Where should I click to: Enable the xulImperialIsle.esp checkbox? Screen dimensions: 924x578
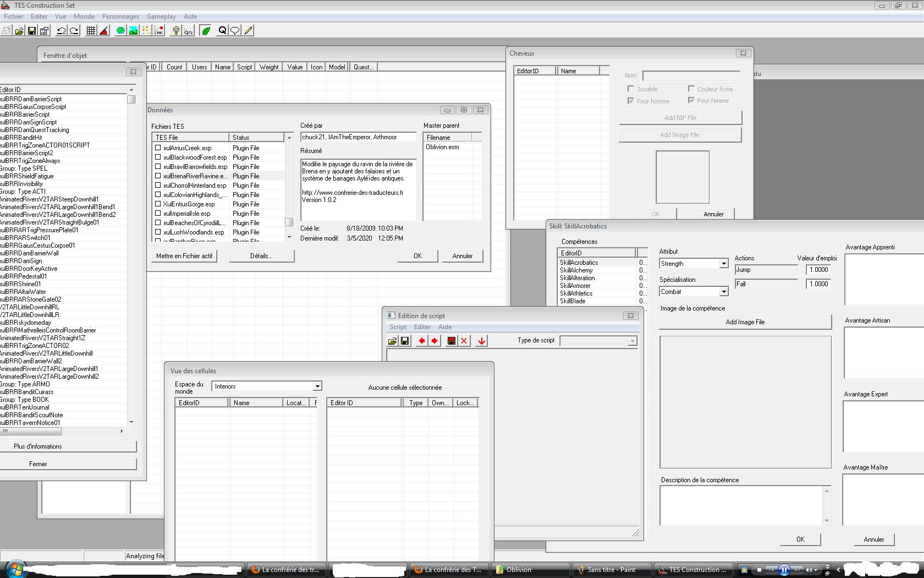click(158, 214)
